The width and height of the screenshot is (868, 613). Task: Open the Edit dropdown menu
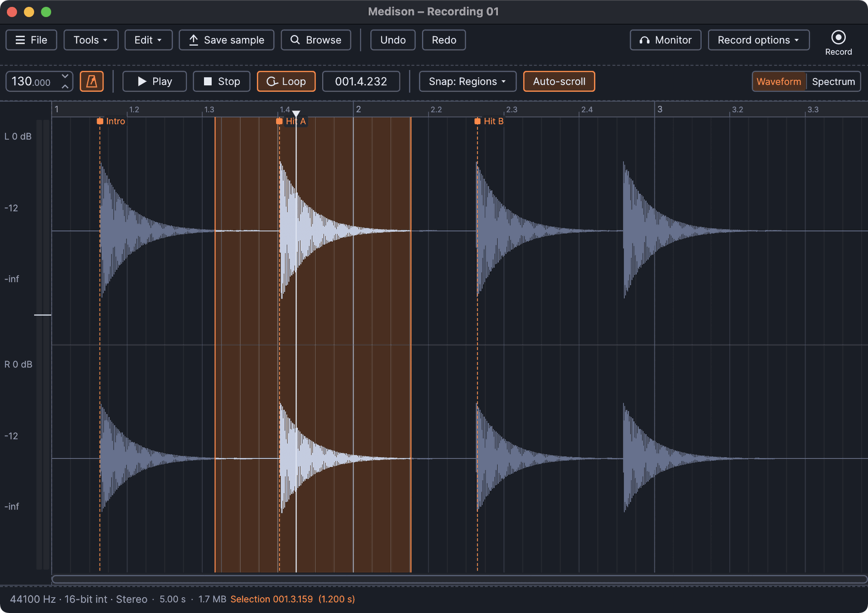pos(148,40)
